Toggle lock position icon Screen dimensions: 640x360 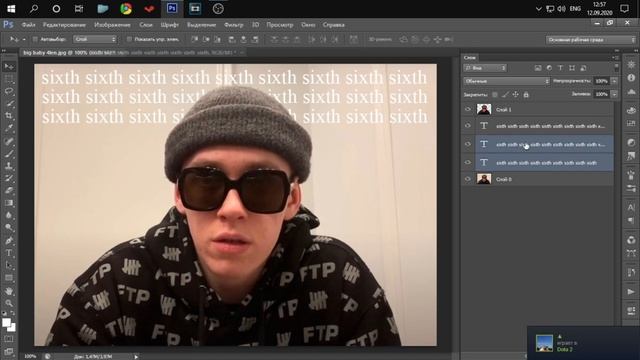coord(516,95)
